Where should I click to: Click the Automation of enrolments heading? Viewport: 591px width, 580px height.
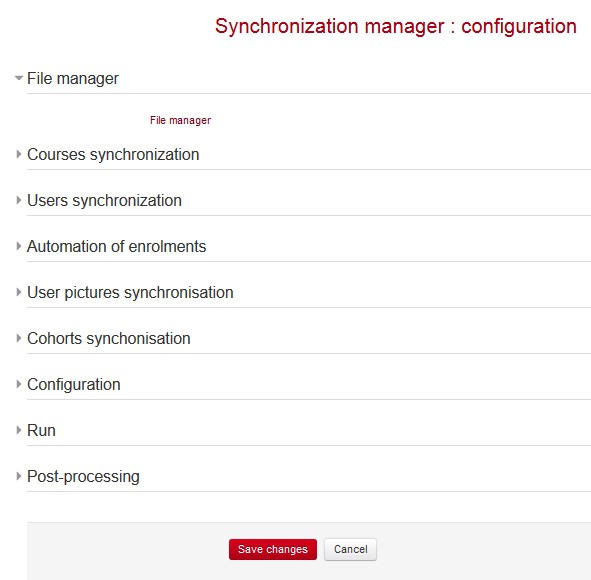click(x=116, y=246)
